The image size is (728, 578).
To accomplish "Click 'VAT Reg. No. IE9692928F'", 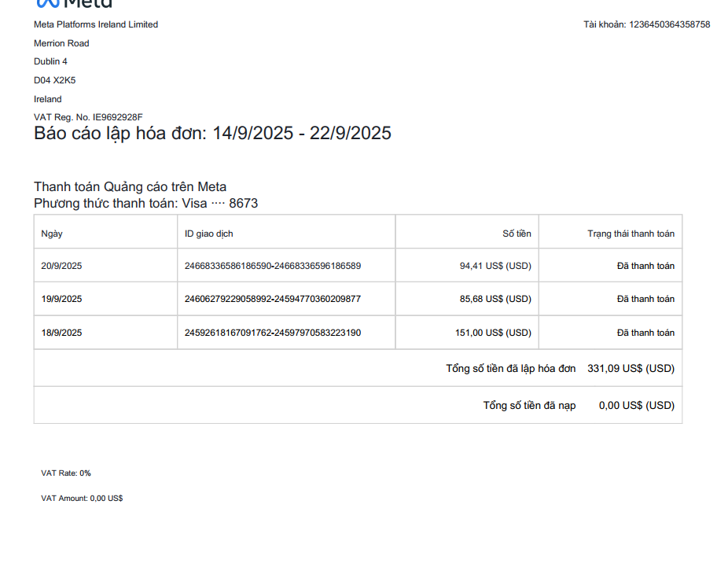I will (x=88, y=117).
